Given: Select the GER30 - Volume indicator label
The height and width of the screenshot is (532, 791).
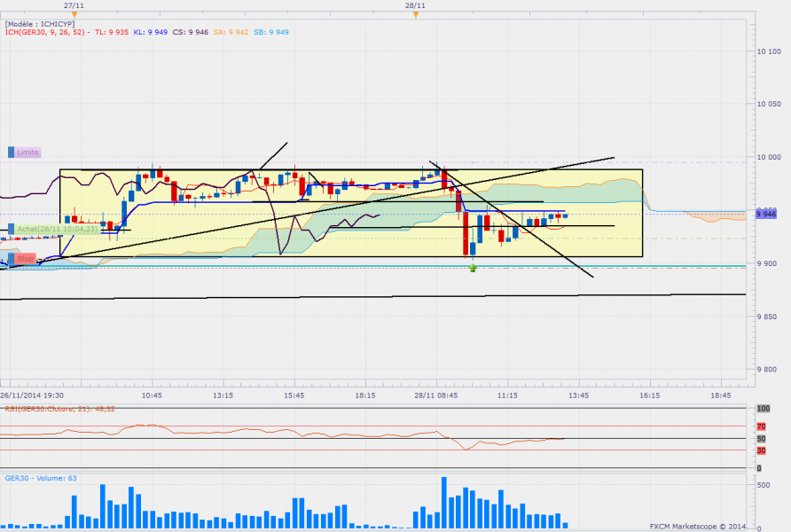Looking at the screenshot, I should point(41,478).
